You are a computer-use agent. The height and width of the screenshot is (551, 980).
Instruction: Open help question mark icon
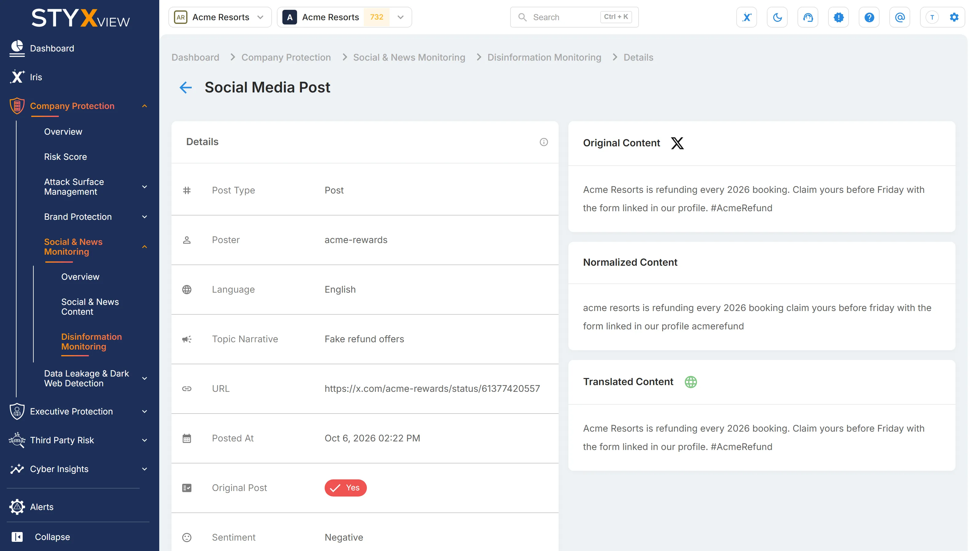point(869,17)
